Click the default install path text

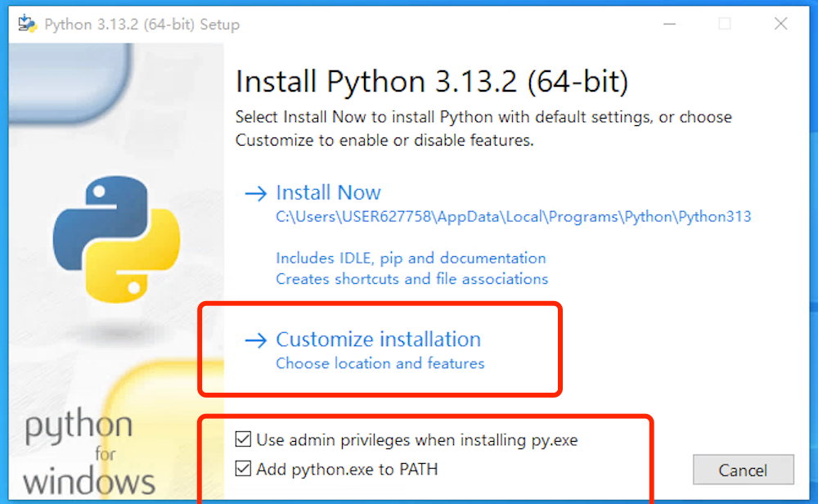[514, 217]
